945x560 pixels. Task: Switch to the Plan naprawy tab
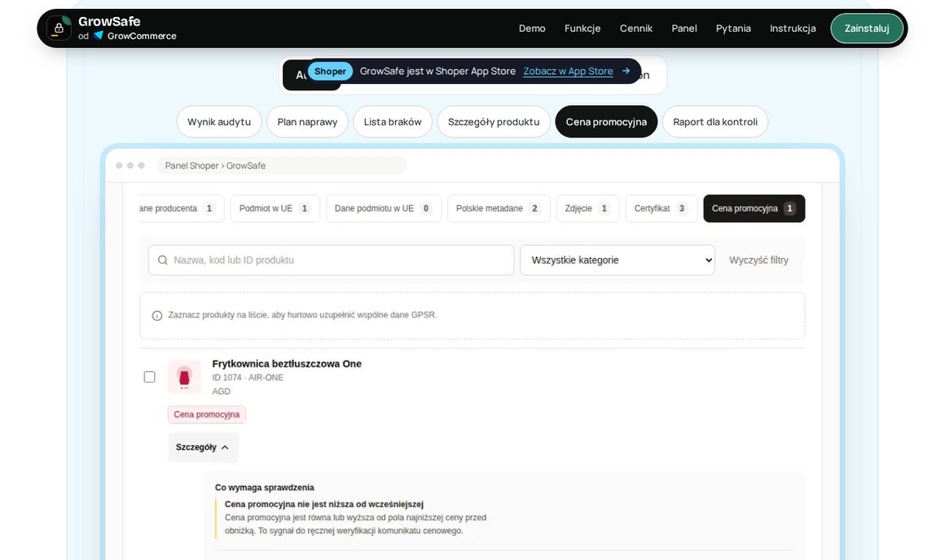[307, 121]
